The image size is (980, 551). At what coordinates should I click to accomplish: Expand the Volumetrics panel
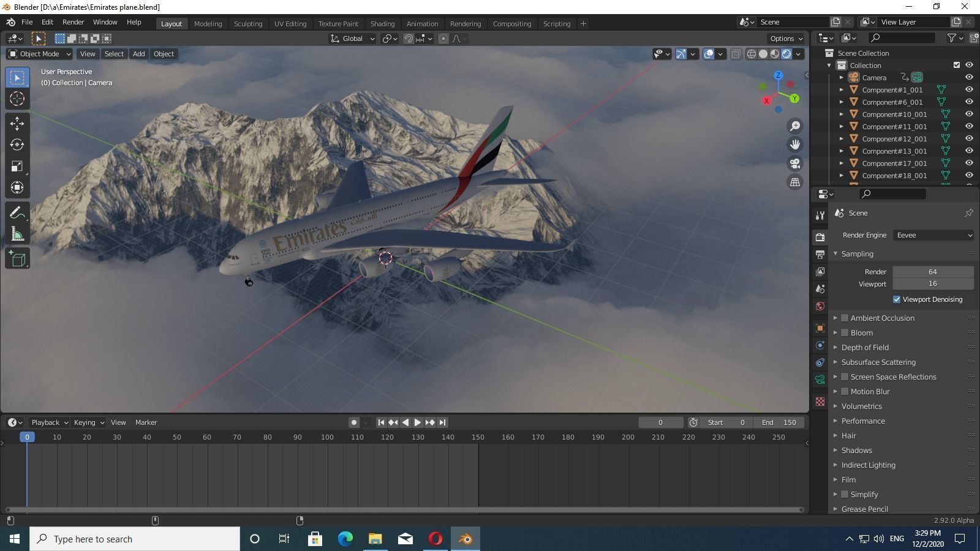861,406
